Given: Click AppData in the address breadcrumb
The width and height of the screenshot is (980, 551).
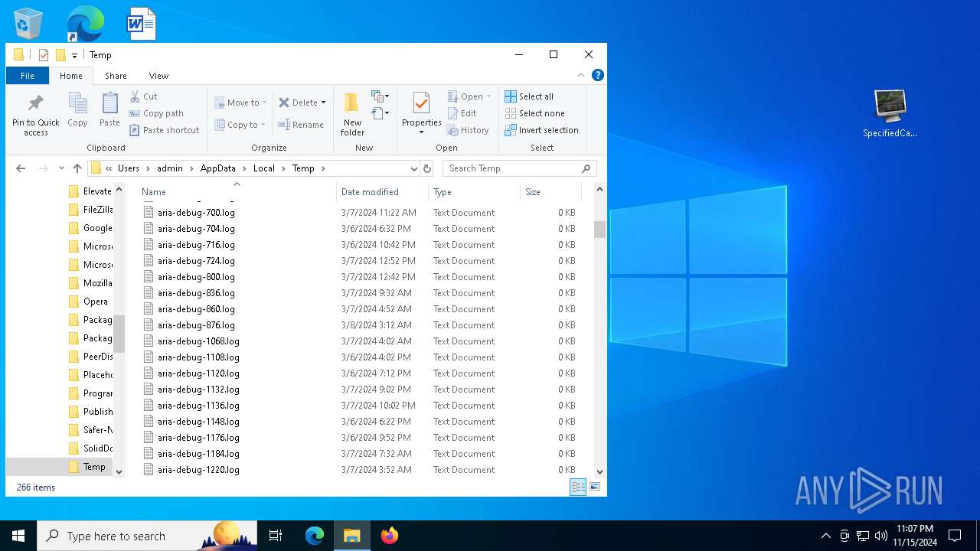Looking at the screenshot, I should click(218, 168).
